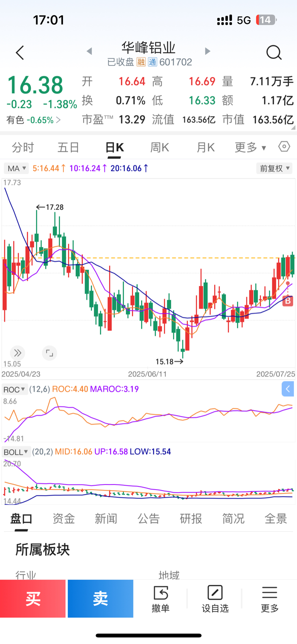Open the 简况 tab
This screenshot has height=644, width=297.
(233, 519)
